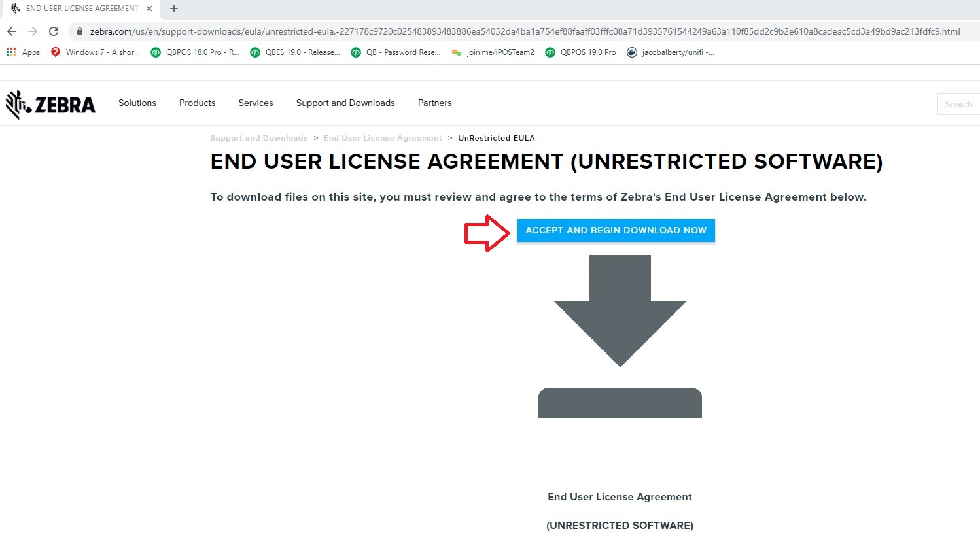The height and width of the screenshot is (546, 980).
Task: Click the browser forward arrow
Action: (33, 31)
